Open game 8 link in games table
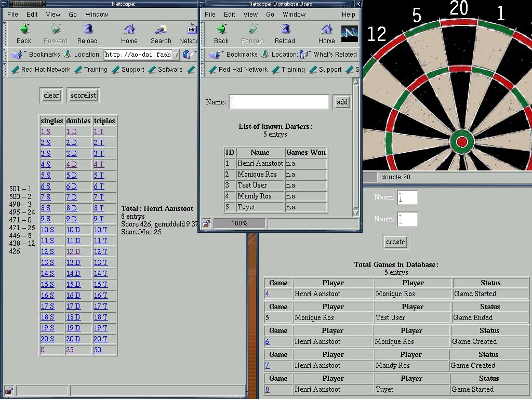The image size is (532, 399). click(x=267, y=390)
